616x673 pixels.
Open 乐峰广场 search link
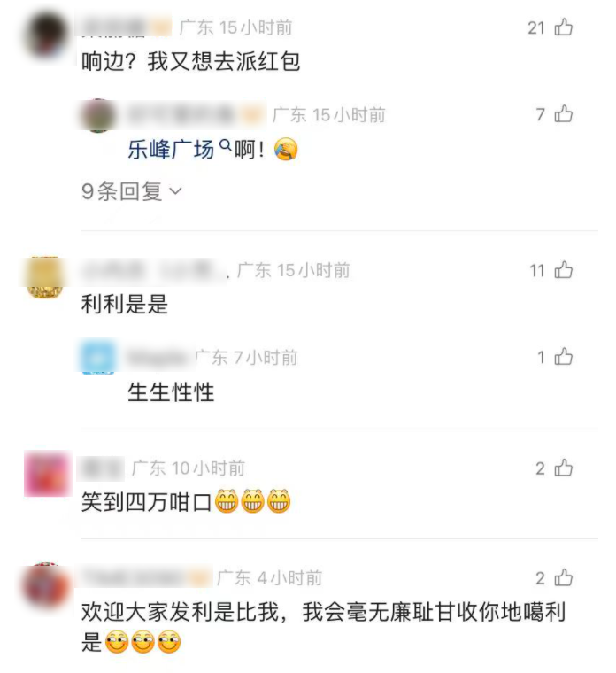point(171,150)
